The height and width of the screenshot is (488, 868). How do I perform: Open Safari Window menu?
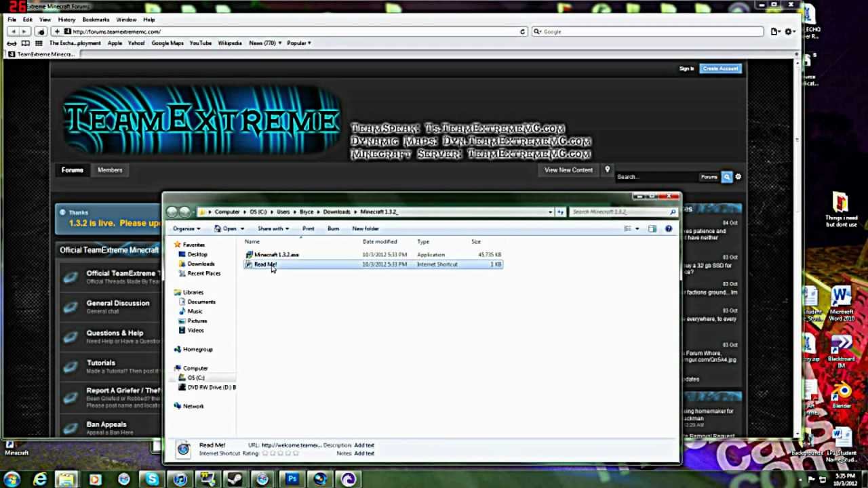pos(126,20)
